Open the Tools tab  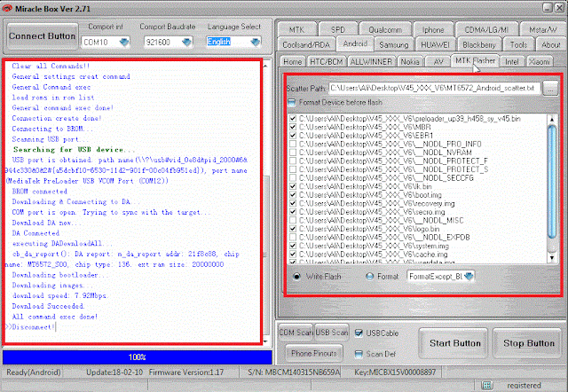(518, 45)
